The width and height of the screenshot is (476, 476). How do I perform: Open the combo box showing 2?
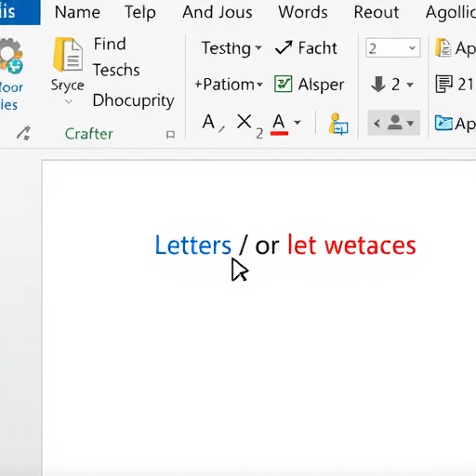(x=393, y=48)
